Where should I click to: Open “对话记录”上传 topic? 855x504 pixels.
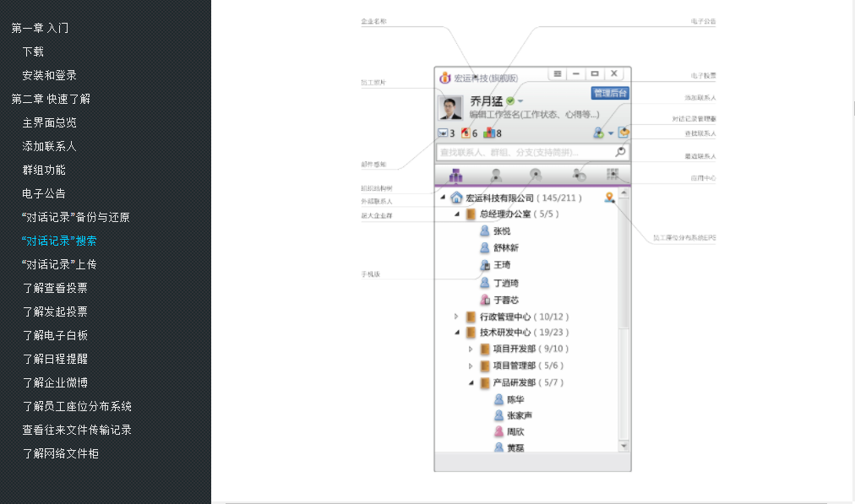click(59, 264)
